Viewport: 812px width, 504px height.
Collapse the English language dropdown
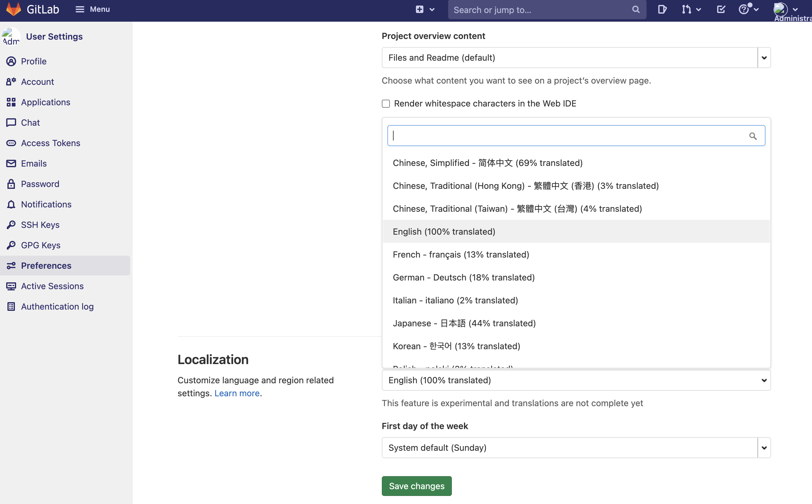point(576,380)
